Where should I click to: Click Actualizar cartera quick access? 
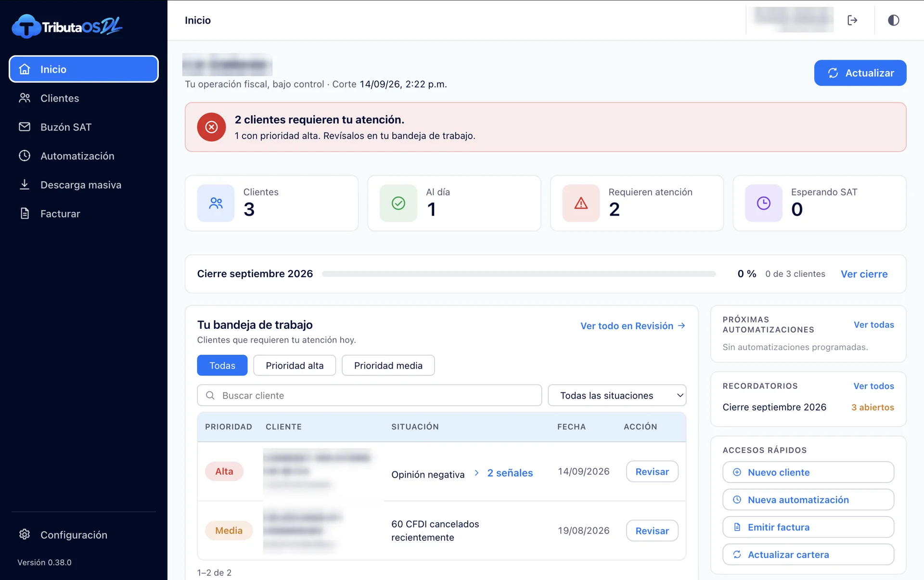coord(808,554)
